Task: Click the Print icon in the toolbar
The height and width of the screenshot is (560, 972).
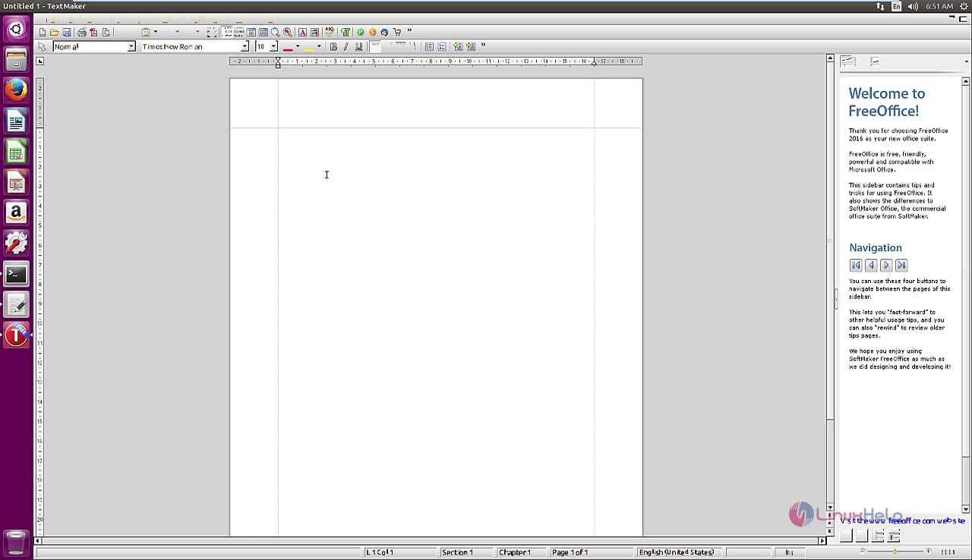Action: pyautogui.click(x=82, y=33)
